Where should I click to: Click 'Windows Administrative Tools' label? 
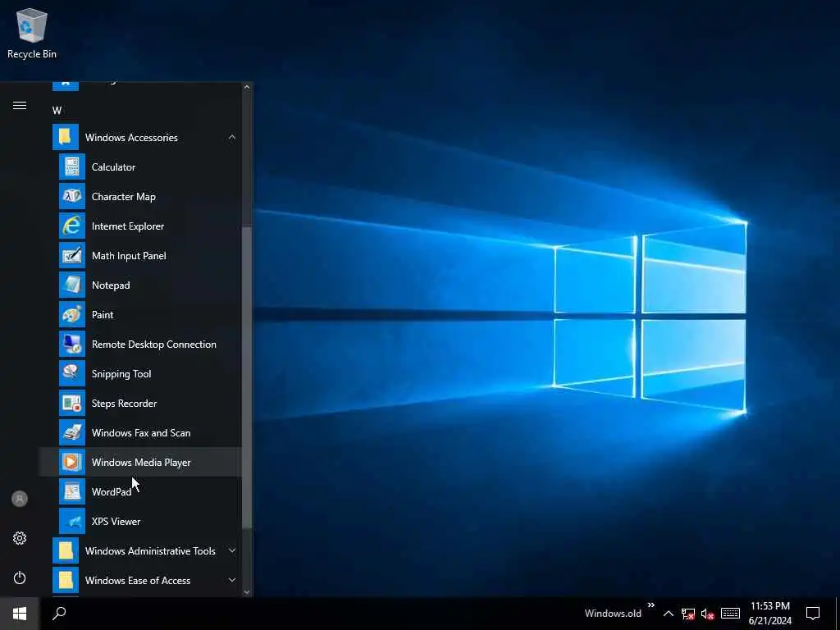[151, 550]
